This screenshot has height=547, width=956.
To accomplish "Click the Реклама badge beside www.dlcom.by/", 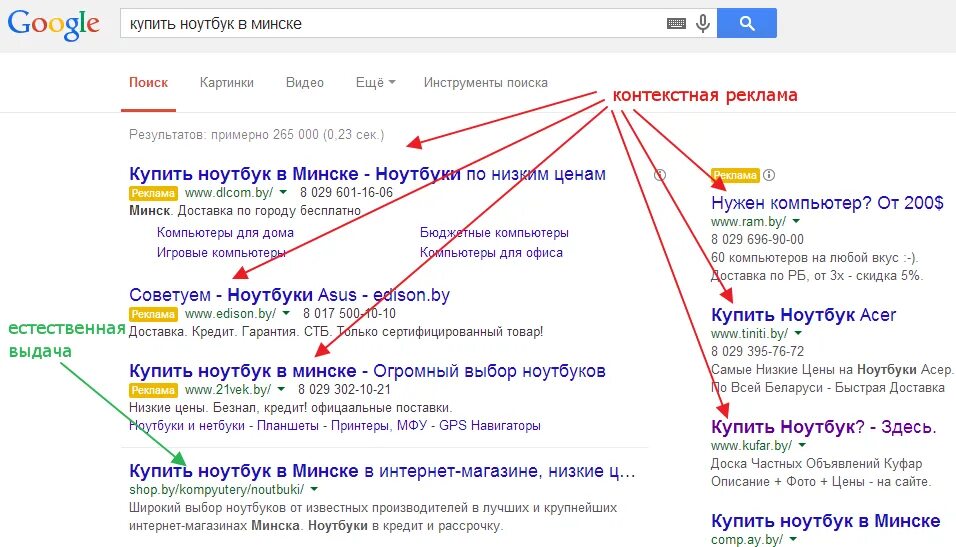I will coord(153,193).
